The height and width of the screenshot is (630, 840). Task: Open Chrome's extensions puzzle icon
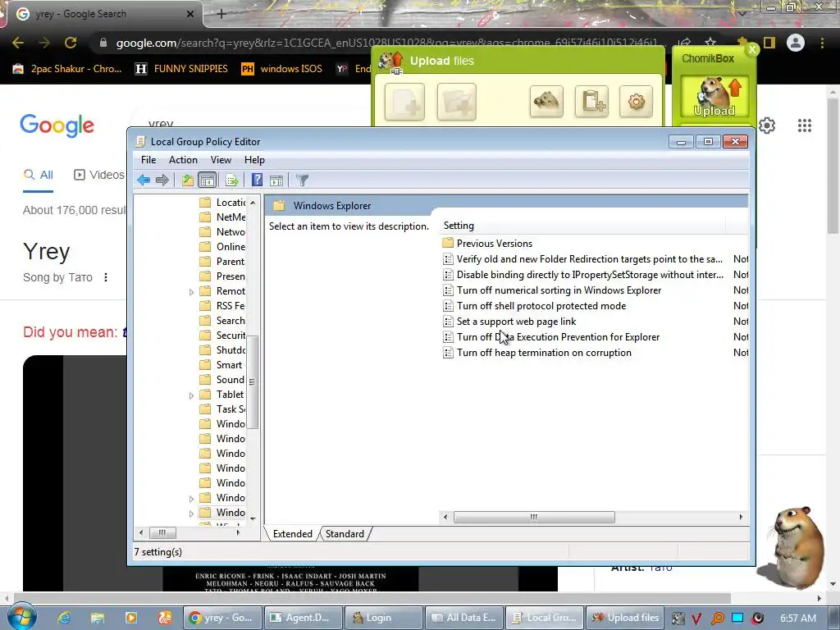pos(742,43)
